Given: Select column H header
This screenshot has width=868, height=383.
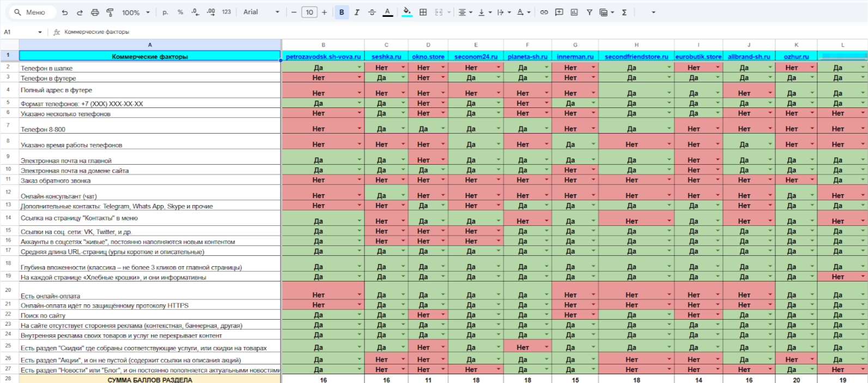Looking at the screenshot, I should point(636,45).
